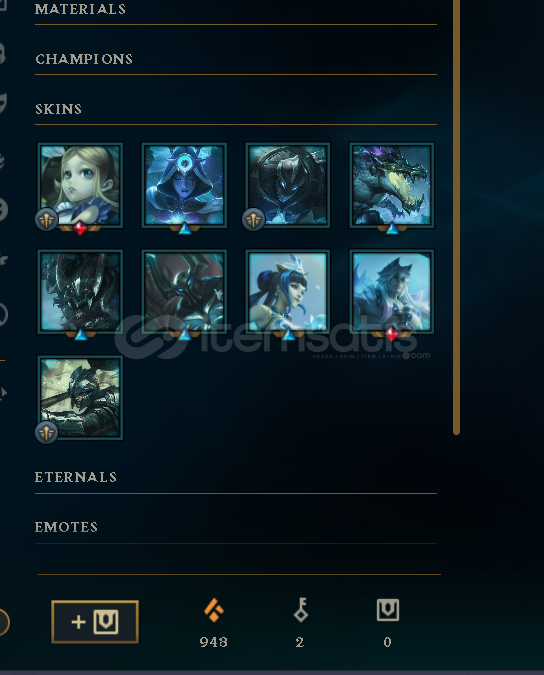Select the white-haired fox skin shard
The image size is (544, 675).
click(392, 291)
